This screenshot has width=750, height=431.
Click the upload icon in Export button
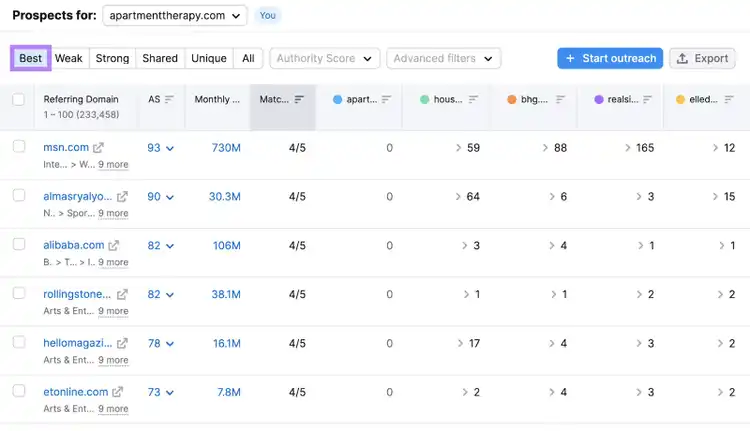(683, 58)
